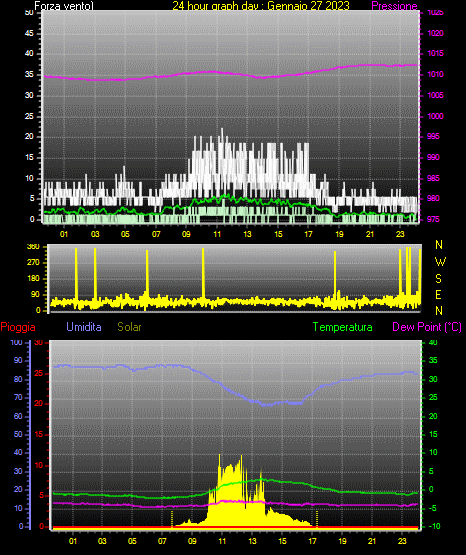
Task: Click the 45 value on the wind speed axis
Action: [29, 33]
